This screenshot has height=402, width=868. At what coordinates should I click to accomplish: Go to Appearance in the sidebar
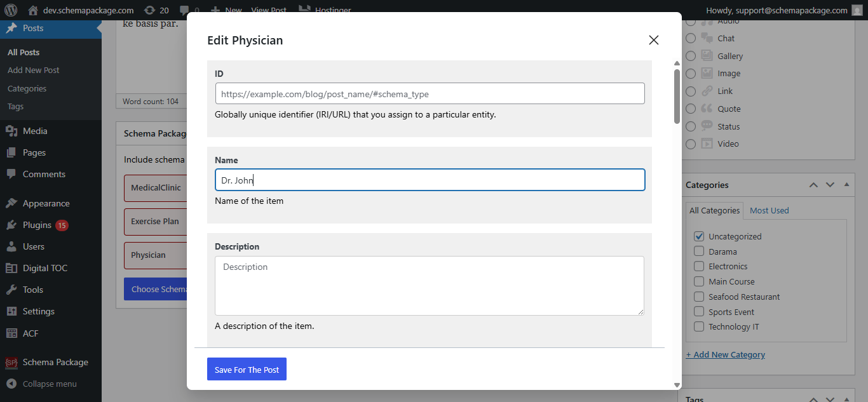click(x=46, y=203)
